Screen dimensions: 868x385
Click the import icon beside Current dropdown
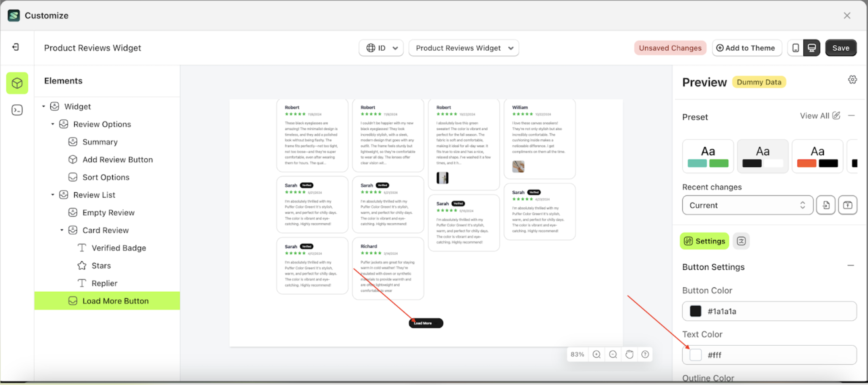(826, 205)
